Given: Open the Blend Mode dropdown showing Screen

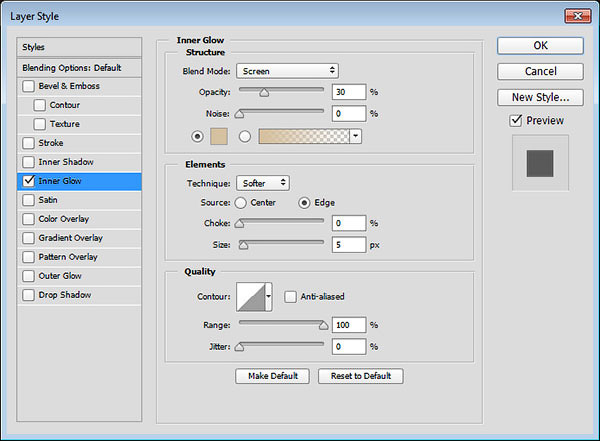Looking at the screenshot, I should pos(287,71).
